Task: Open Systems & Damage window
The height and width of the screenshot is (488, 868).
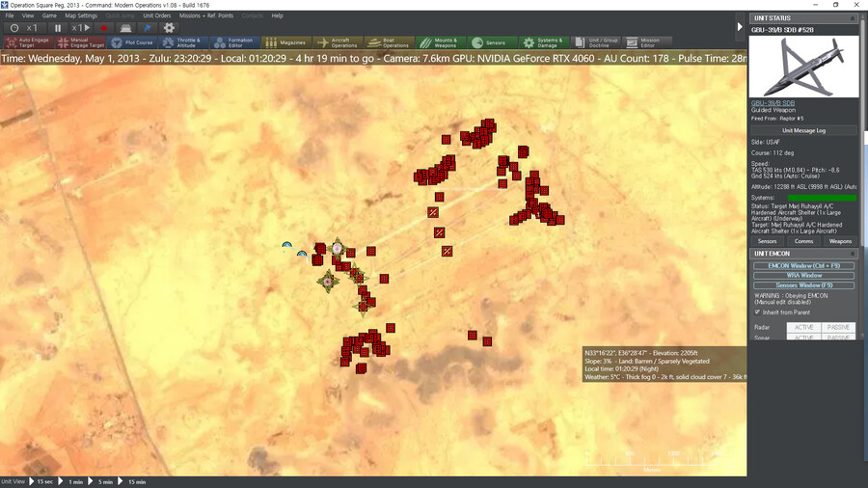Action: coord(544,42)
